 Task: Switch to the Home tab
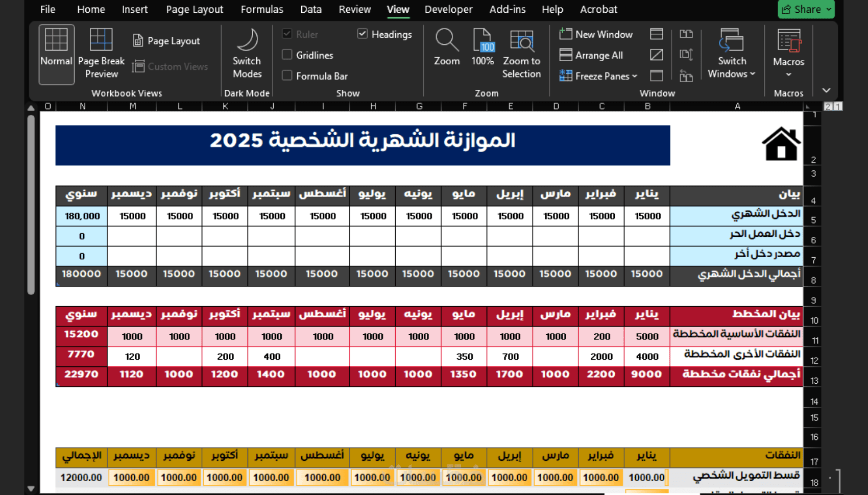point(91,9)
